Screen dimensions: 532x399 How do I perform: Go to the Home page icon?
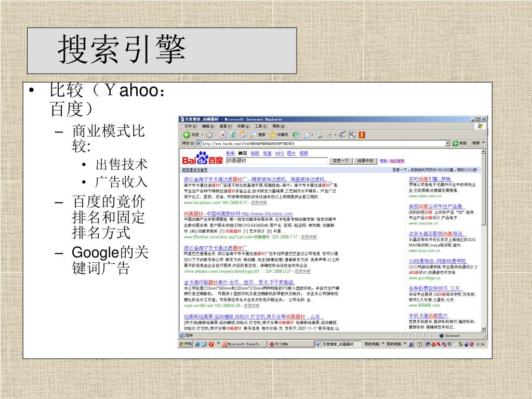click(242, 135)
